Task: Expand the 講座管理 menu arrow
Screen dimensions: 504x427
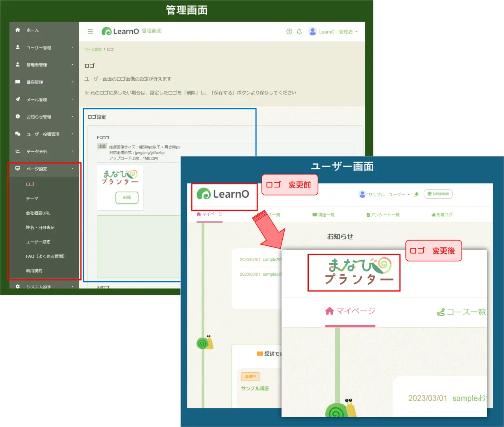Action: pos(72,82)
